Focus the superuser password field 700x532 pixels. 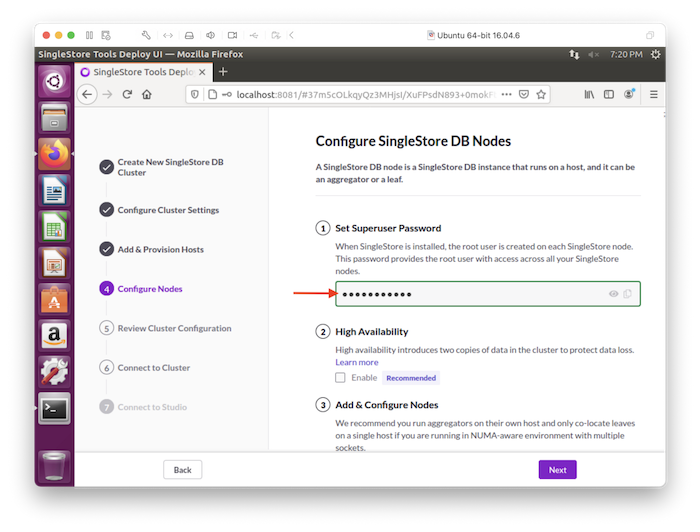point(470,294)
